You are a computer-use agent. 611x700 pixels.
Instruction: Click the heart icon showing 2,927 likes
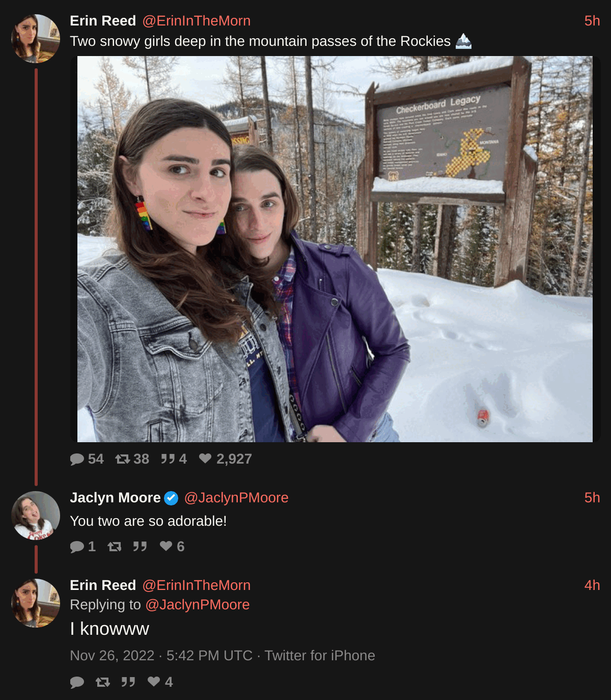pos(205,459)
